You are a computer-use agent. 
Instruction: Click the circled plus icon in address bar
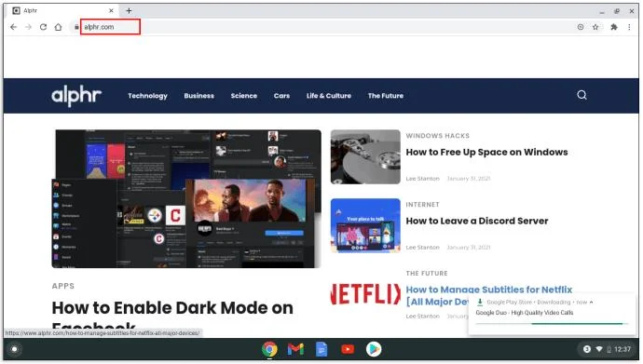581,27
